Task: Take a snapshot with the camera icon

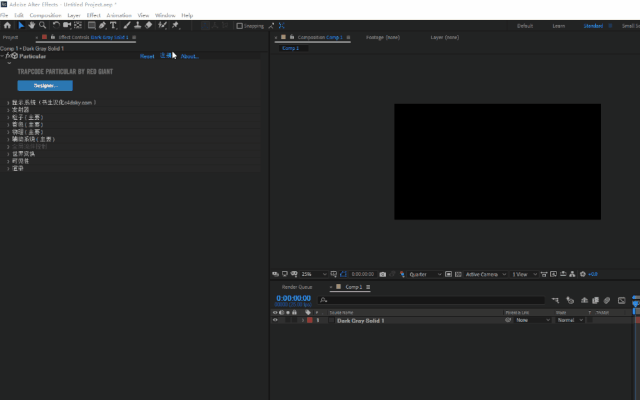Action: click(382, 274)
